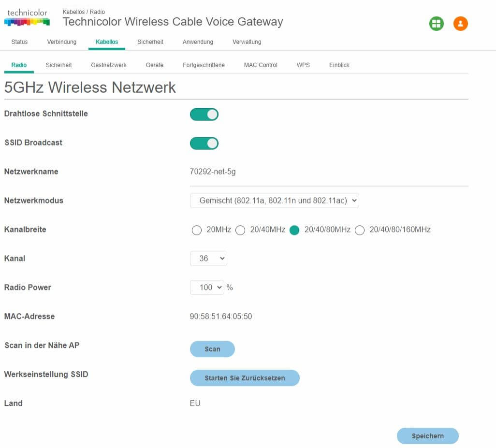This screenshot has width=496, height=448.
Task: Select the 20/40/80/160MHz radio button
Action: (x=360, y=231)
